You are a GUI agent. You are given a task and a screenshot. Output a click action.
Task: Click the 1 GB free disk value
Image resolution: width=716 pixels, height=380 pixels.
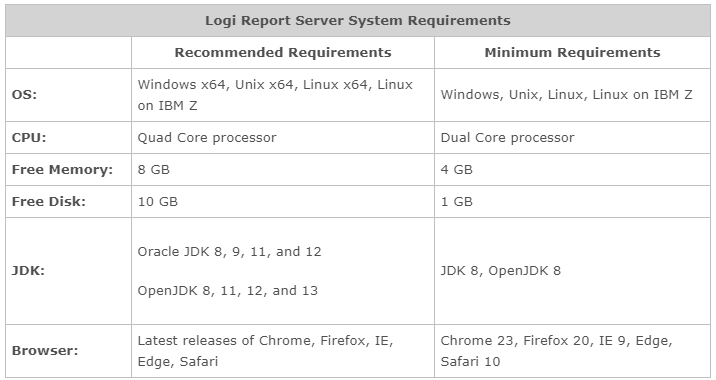(456, 201)
